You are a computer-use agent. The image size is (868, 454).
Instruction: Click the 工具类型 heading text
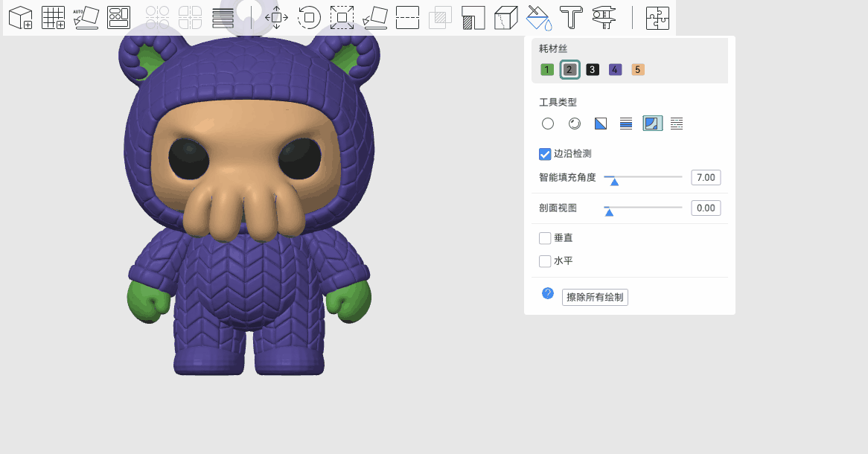[558, 103]
